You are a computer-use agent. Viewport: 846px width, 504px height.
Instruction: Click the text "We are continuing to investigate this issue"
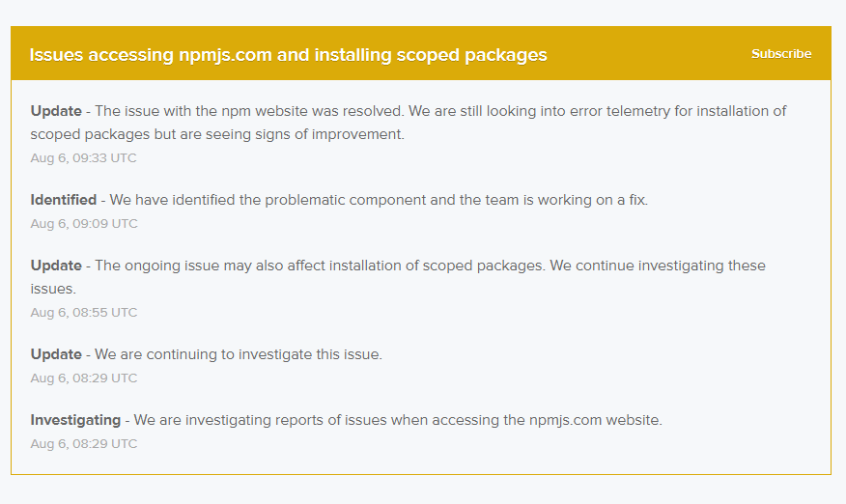click(239, 354)
